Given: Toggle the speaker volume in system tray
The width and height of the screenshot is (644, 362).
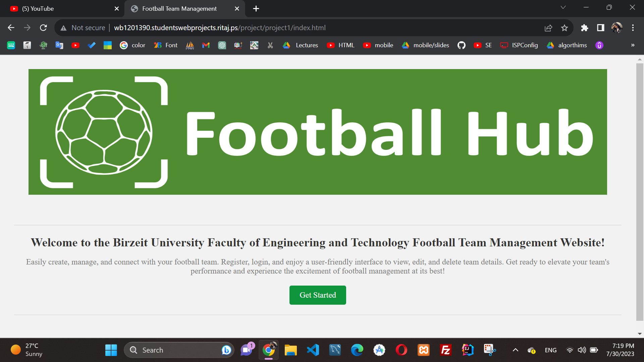Looking at the screenshot, I should point(582,350).
